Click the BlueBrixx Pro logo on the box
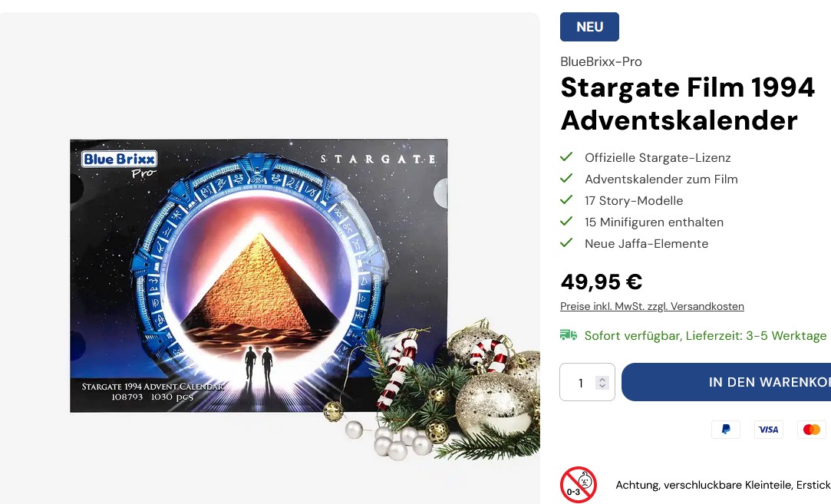 119,165
